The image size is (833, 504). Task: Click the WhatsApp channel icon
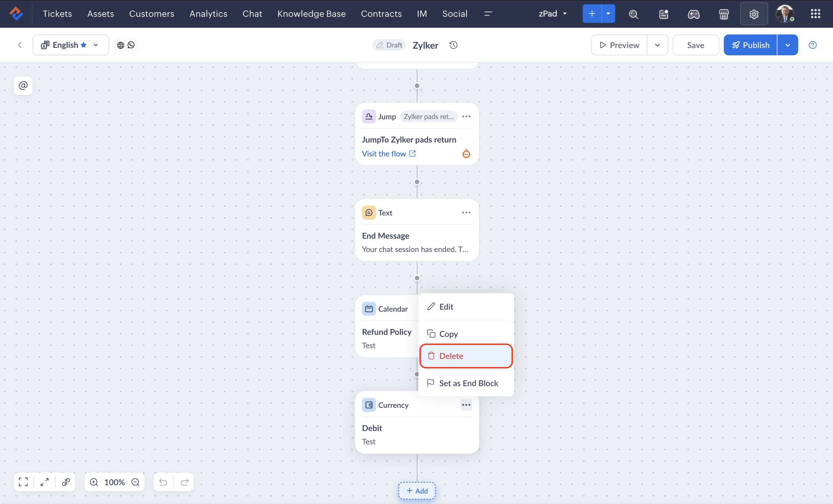(x=131, y=45)
